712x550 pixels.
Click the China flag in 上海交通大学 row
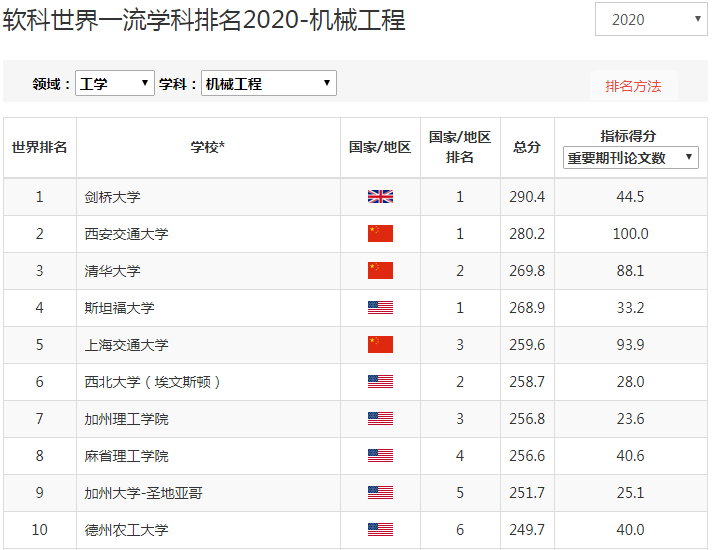pyautogui.click(x=380, y=345)
